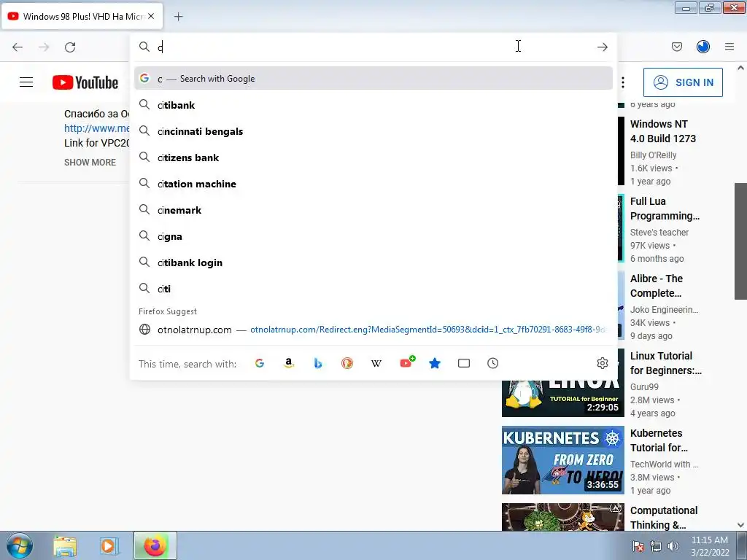The height and width of the screenshot is (560, 747).
Task: Open search settings gear icon
Action: (602, 363)
